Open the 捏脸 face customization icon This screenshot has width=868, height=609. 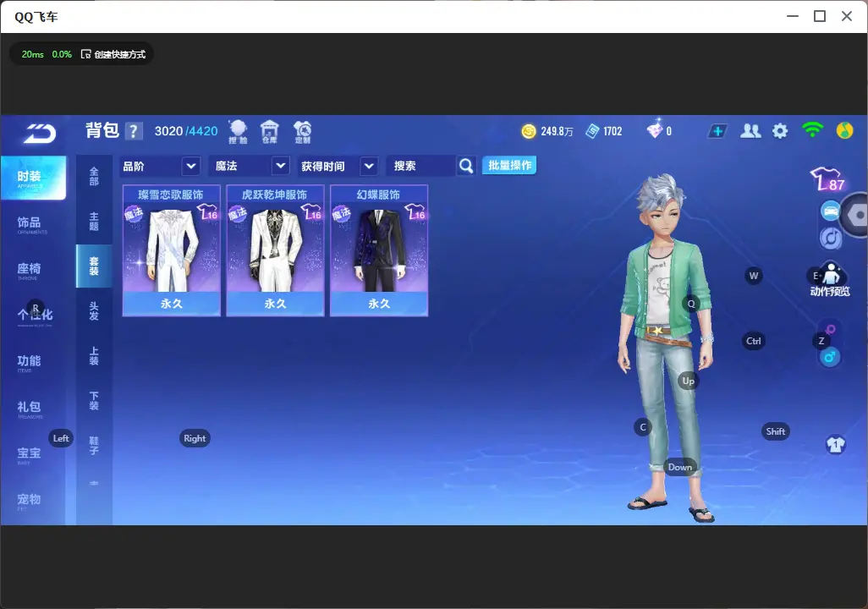(238, 132)
